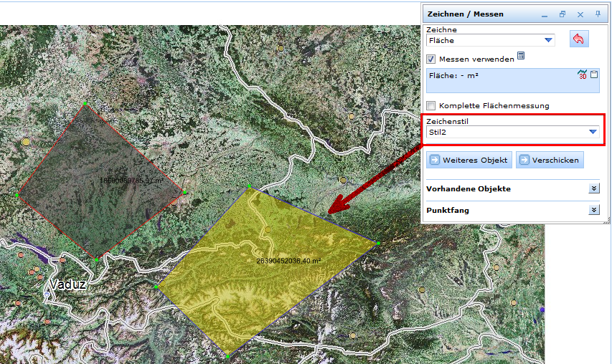This screenshot has width=612, height=364.
Task: Uncheck the Messen verwenden checkbox
Action: tap(431, 59)
